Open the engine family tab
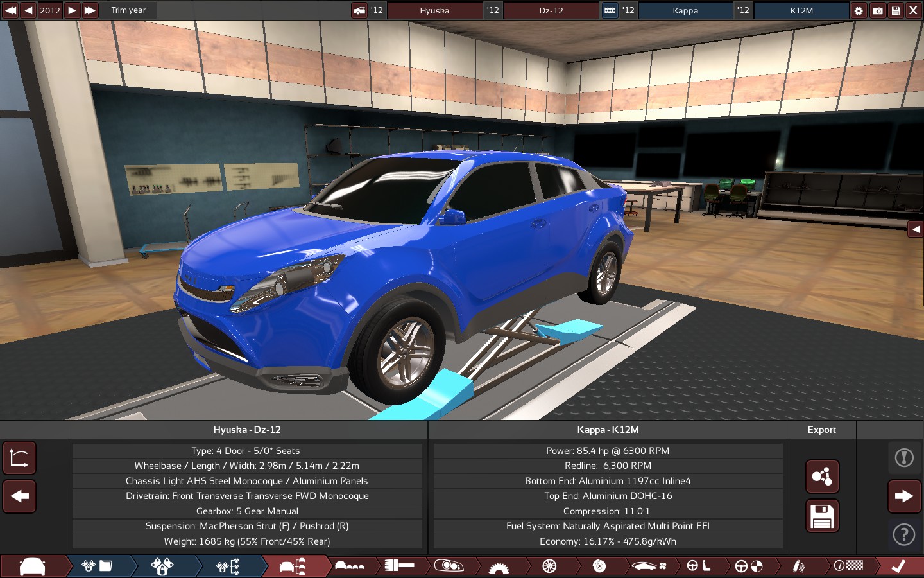This screenshot has height=578, width=924. pos(98,566)
